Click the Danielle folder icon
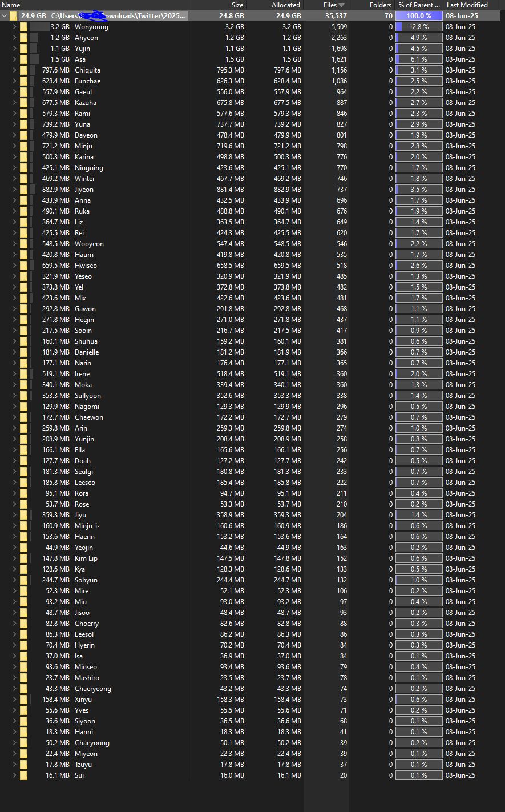This screenshot has width=505, height=812. click(23, 352)
